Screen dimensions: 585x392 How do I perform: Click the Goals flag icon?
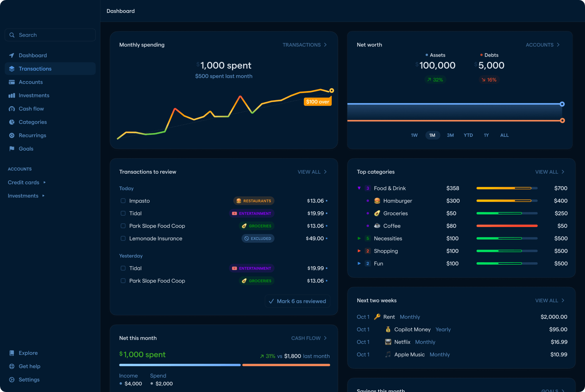[12, 149]
